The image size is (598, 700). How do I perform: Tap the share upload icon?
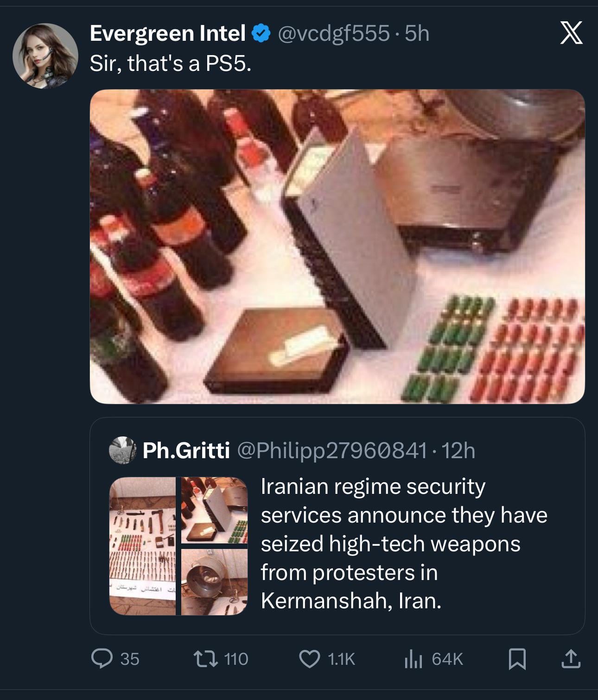[x=571, y=659]
